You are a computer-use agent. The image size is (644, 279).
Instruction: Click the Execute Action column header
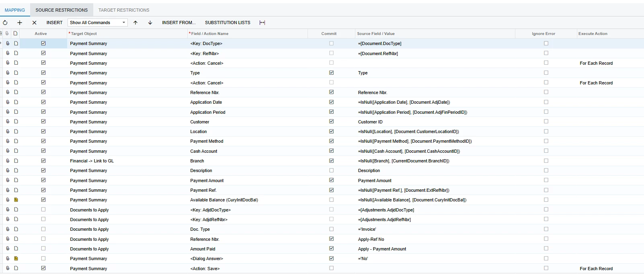pyautogui.click(x=610, y=33)
